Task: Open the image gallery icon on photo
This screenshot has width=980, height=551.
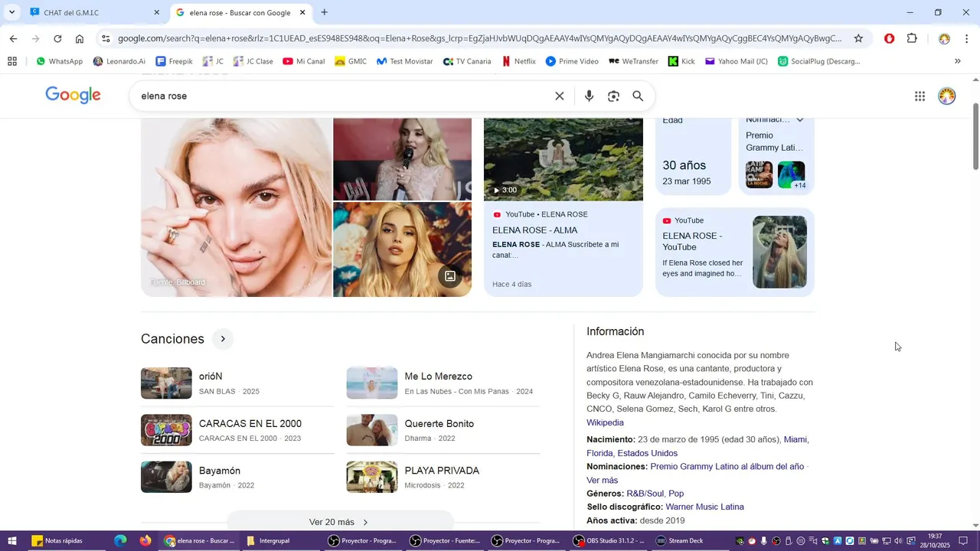Action: (x=450, y=276)
